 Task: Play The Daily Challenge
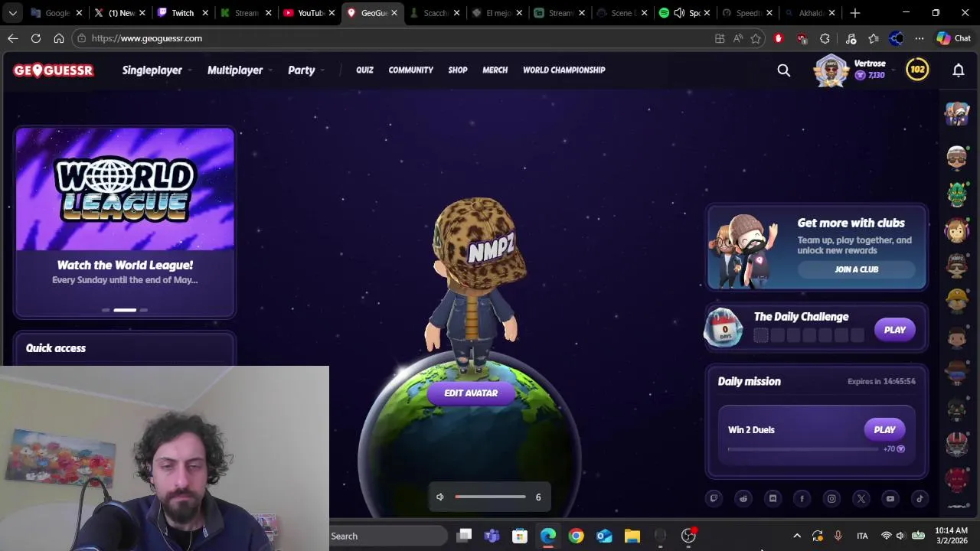click(894, 330)
